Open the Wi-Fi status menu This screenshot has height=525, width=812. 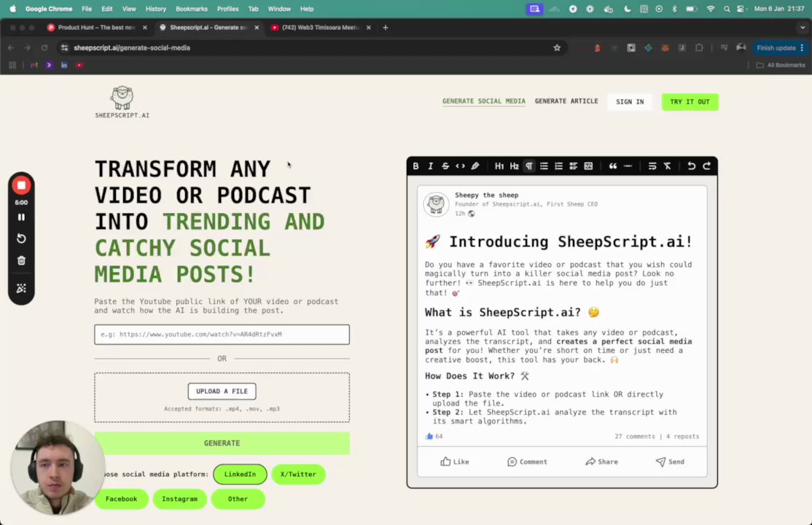(x=711, y=9)
